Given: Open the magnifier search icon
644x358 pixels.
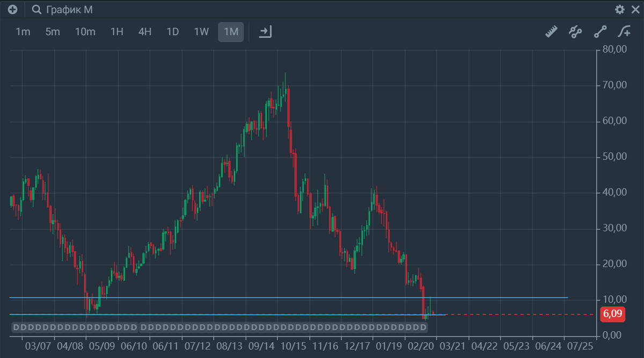Looking at the screenshot, I should [36, 10].
